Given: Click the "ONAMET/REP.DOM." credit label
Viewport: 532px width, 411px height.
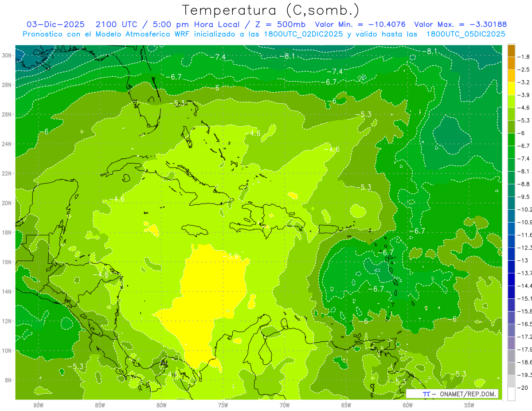Looking at the screenshot, I should coord(469,394).
